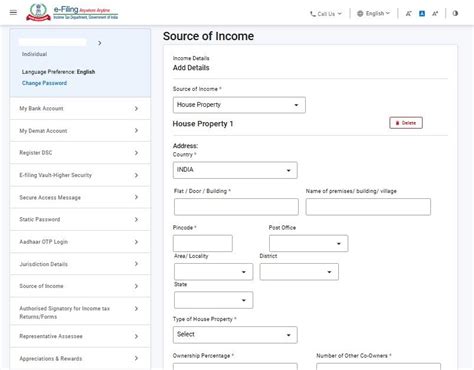Click the House Property 1 heading
Image resolution: width=474 pixels, height=370 pixels.
203,124
